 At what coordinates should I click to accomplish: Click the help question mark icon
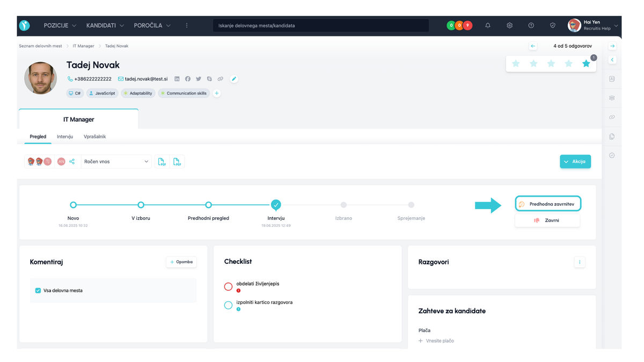click(531, 25)
